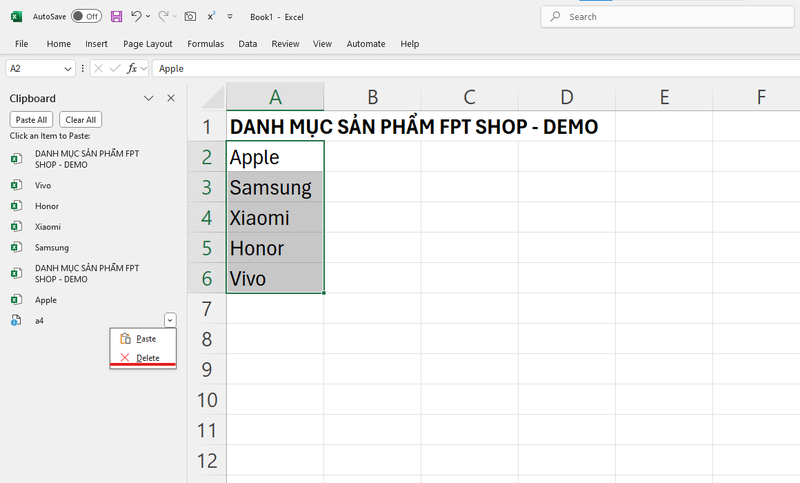
Task: Click cell containing Xiaomi
Action: pyautogui.click(x=275, y=218)
